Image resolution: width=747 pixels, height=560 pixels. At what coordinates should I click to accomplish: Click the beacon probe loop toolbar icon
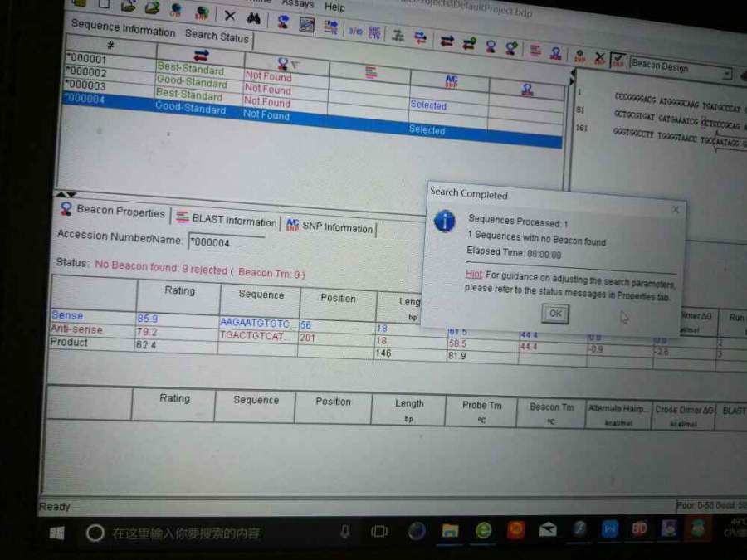click(x=491, y=46)
